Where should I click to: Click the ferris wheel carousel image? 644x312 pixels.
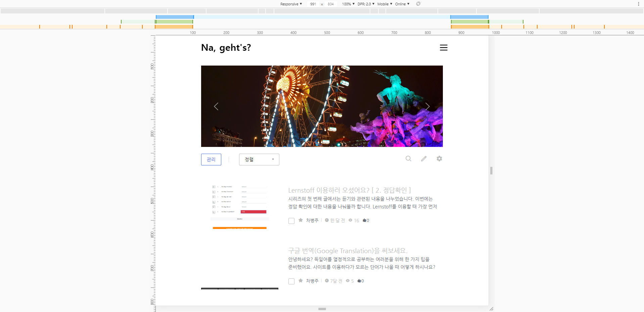[322, 106]
